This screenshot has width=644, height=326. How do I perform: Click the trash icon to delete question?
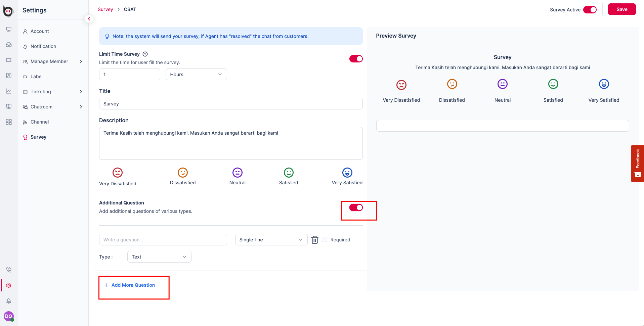[314, 240]
